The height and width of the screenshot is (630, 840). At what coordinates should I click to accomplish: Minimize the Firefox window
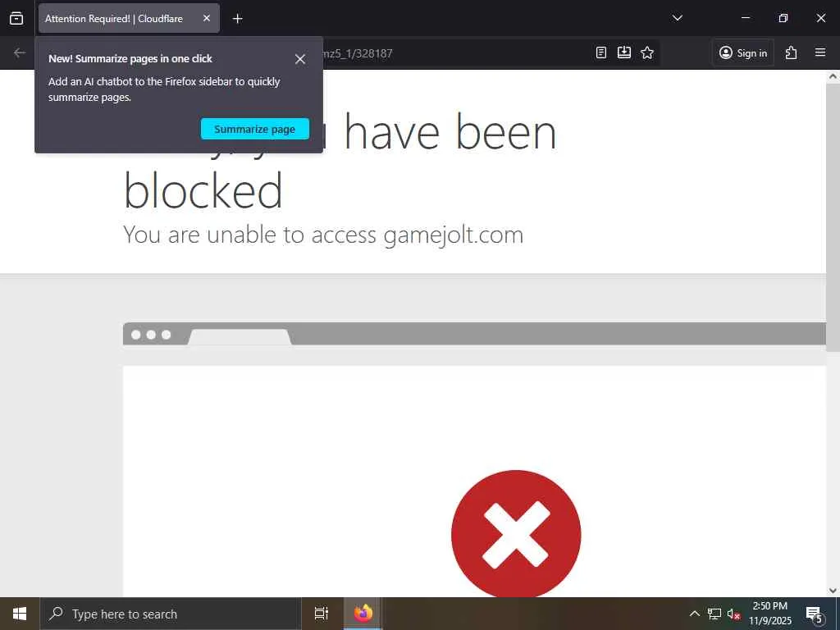(745, 18)
